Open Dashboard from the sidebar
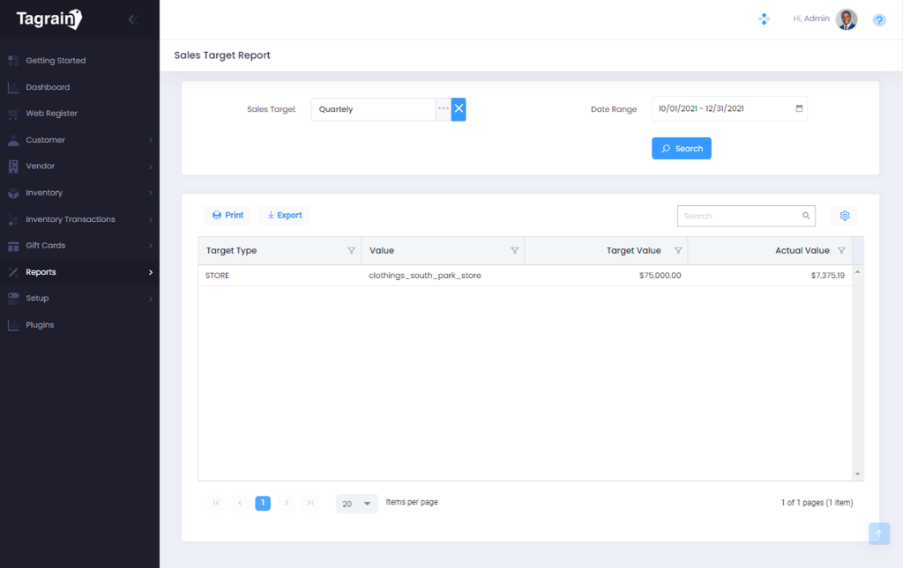The width and height of the screenshot is (904, 568). coord(47,87)
